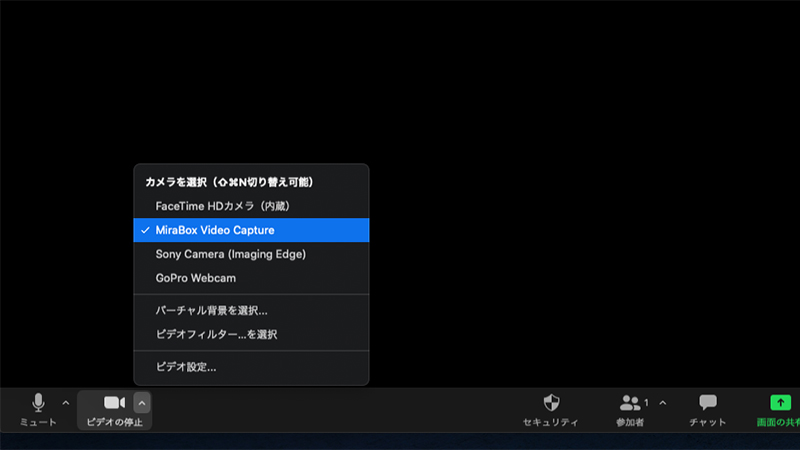The width and height of the screenshot is (800, 450).
Task: Collapse the video options arrow beside camera
Action: coord(142,403)
